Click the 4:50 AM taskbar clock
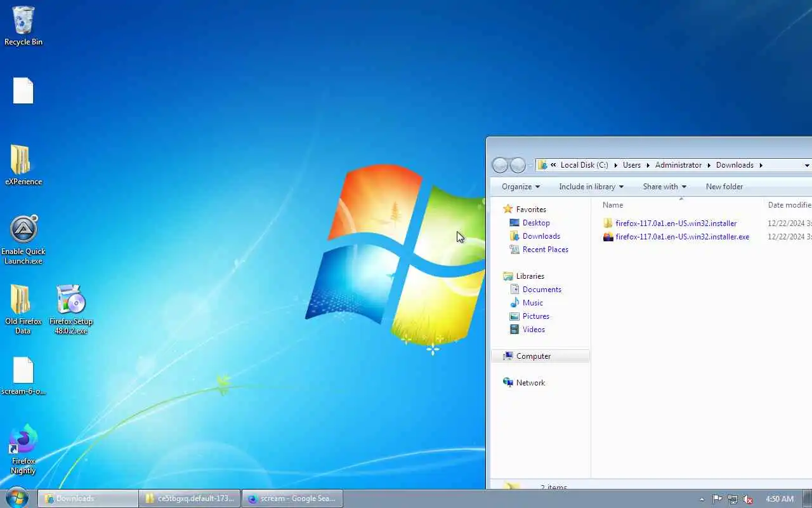This screenshot has width=812, height=508. pyautogui.click(x=780, y=499)
